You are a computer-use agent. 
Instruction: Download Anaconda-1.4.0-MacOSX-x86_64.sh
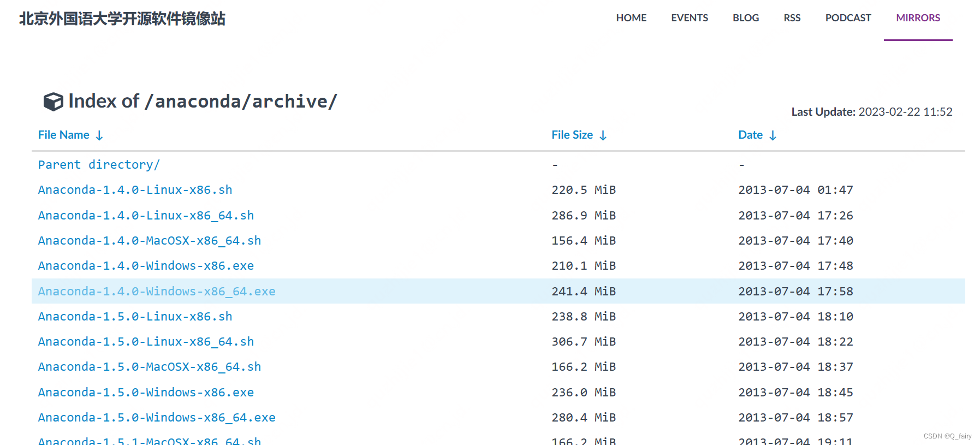tap(150, 241)
